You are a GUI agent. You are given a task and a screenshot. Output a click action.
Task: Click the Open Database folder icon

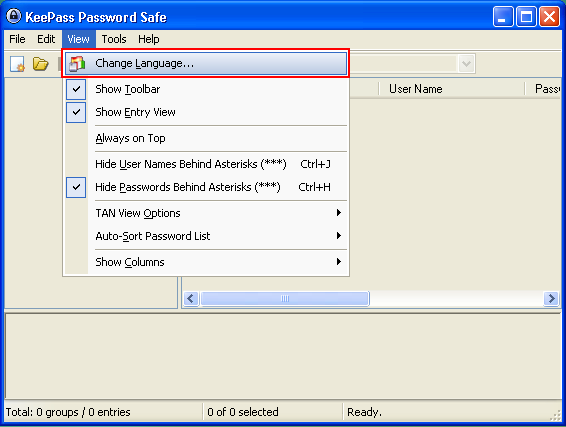click(40, 64)
